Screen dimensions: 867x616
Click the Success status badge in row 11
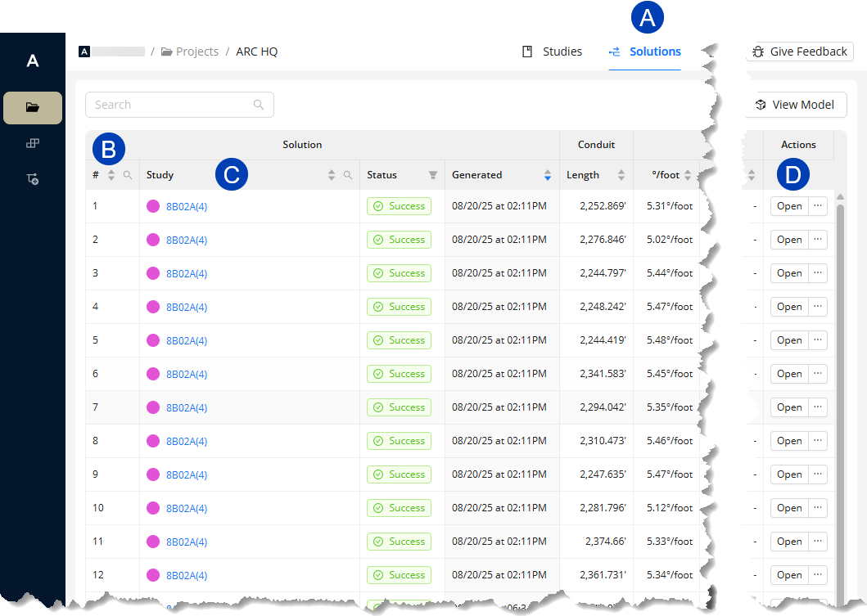(x=399, y=542)
